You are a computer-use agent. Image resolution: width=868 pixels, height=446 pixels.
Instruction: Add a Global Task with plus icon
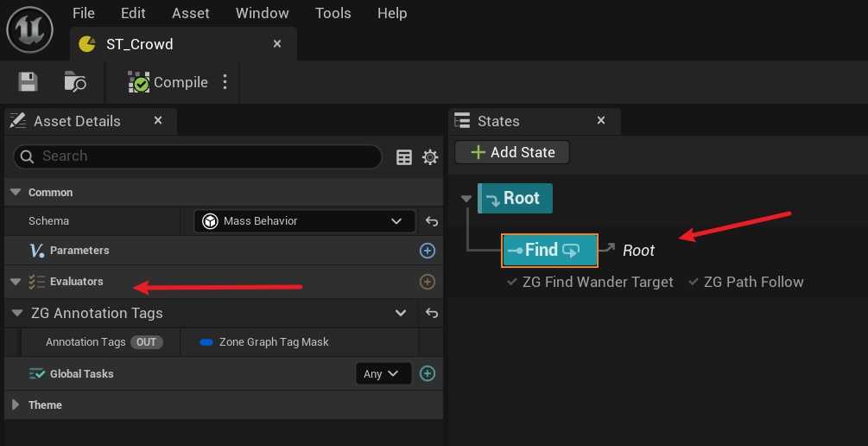[427, 373]
